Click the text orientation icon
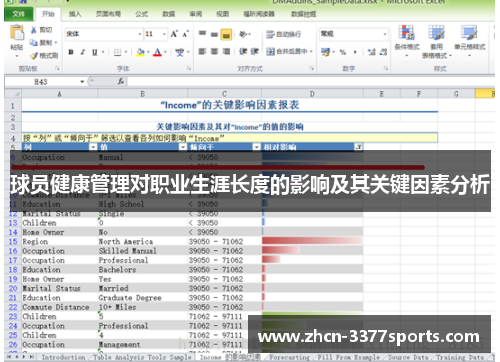The height and width of the screenshot is (362, 500). 243,34
